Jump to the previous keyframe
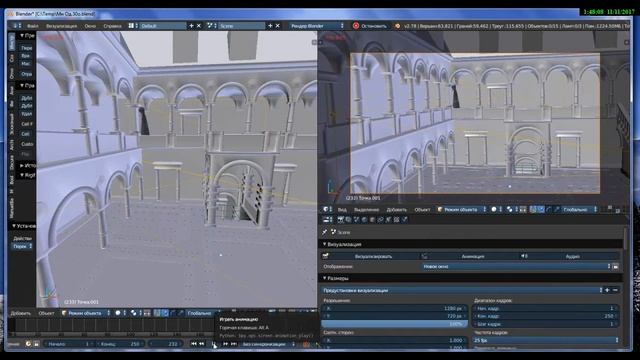 point(202,344)
